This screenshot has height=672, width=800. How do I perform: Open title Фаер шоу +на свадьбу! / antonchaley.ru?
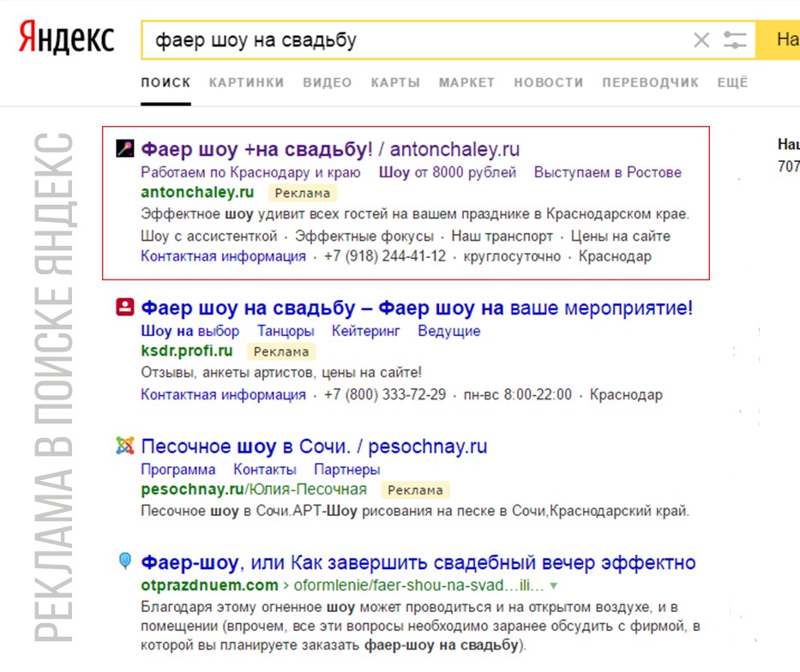point(330,149)
